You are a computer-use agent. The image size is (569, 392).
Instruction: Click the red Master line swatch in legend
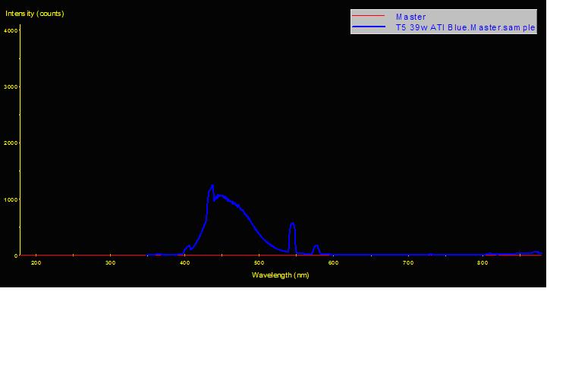tap(369, 17)
